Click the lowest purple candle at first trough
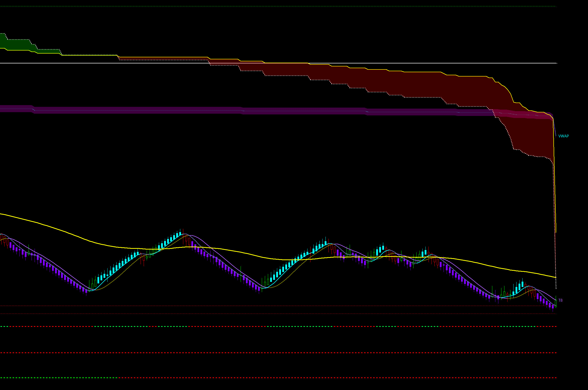This screenshot has height=390, width=588. coord(86,290)
